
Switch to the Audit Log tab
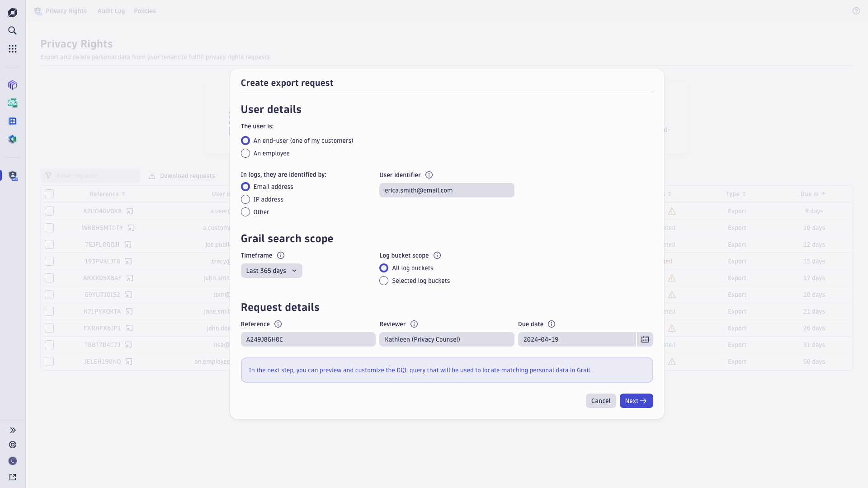click(111, 10)
